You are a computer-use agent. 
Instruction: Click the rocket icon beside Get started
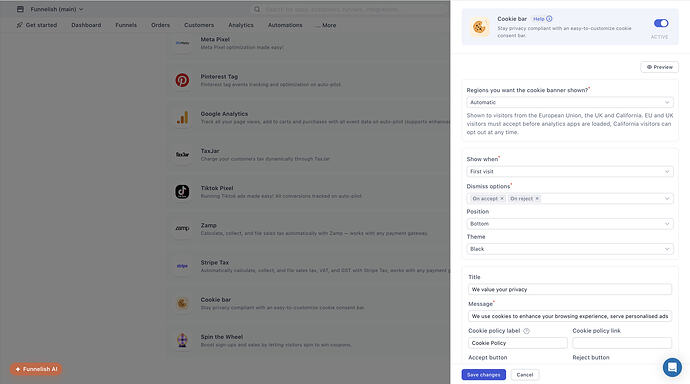click(x=19, y=25)
